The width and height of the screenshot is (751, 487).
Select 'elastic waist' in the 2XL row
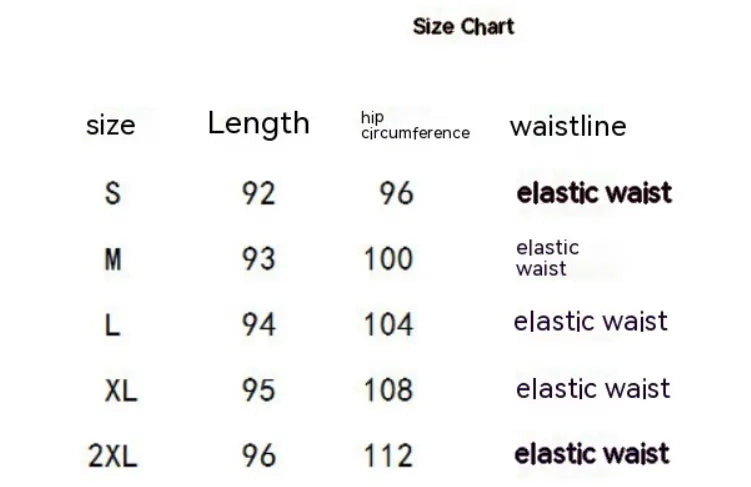[592, 454]
